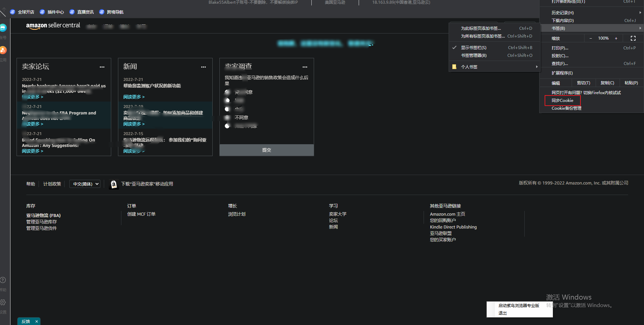The height and width of the screenshot is (325, 644).
Task: Click the 反馈 feedback button
Action: coord(26,321)
